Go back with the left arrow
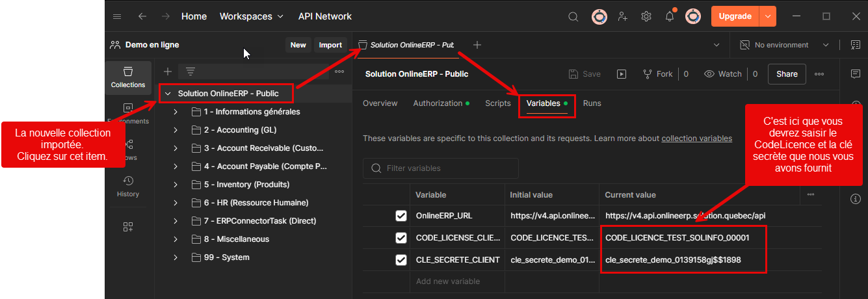The height and width of the screenshot is (299, 868). (x=142, y=16)
